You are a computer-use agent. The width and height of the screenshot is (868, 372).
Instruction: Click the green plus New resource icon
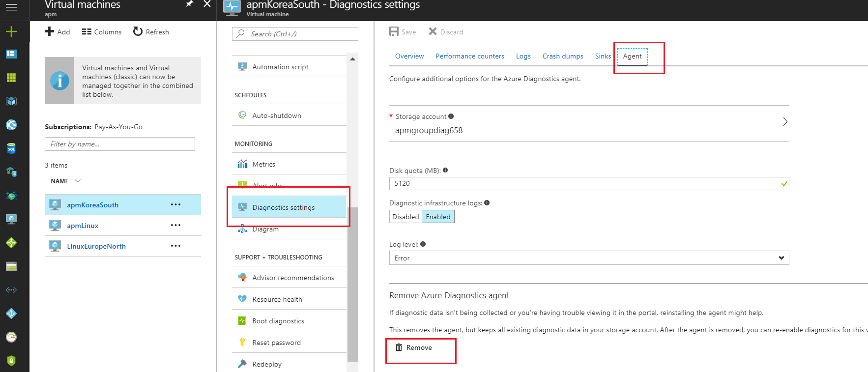(11, 32)
